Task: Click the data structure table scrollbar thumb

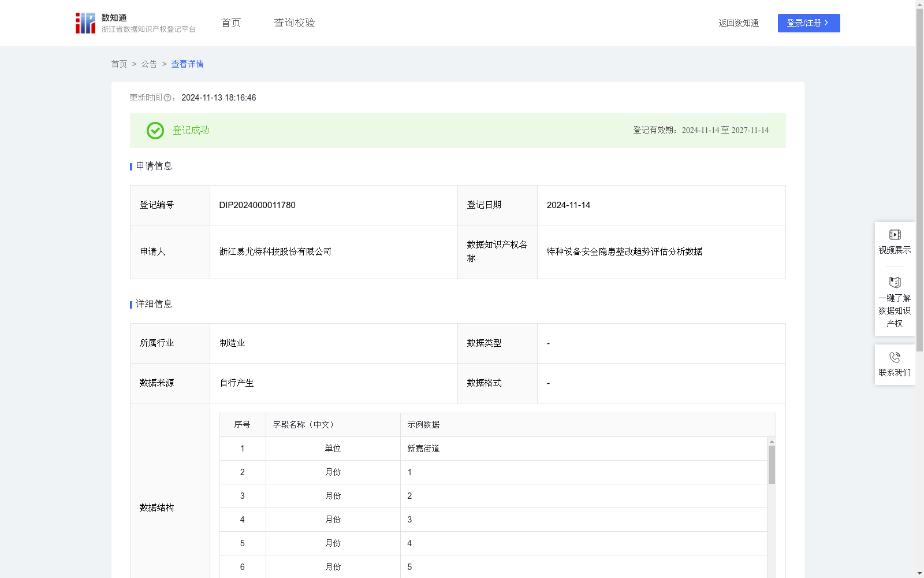Action: [772, 465]
